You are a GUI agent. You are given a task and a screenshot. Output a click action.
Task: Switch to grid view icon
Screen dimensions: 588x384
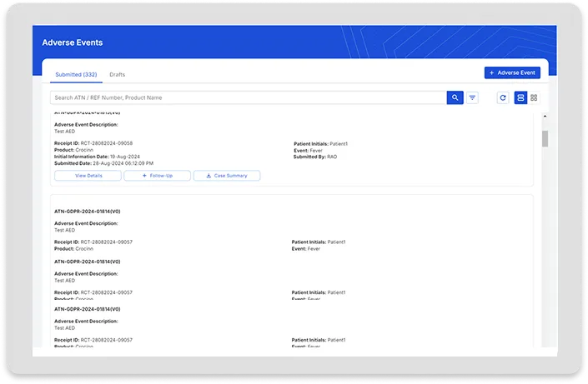pyautogui.click(x=534, y=97)
